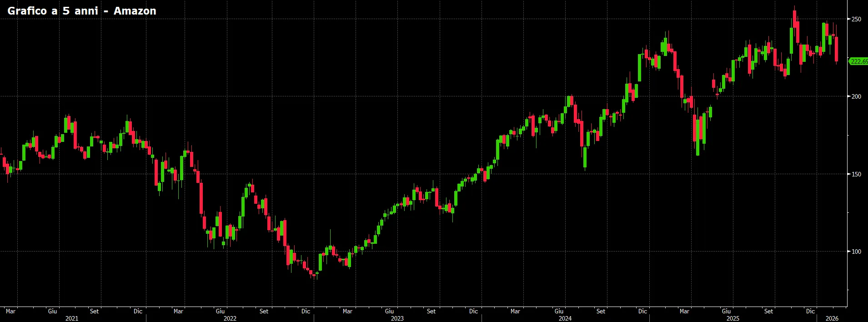Select the 250 price axis label

(x=856, y=19)
